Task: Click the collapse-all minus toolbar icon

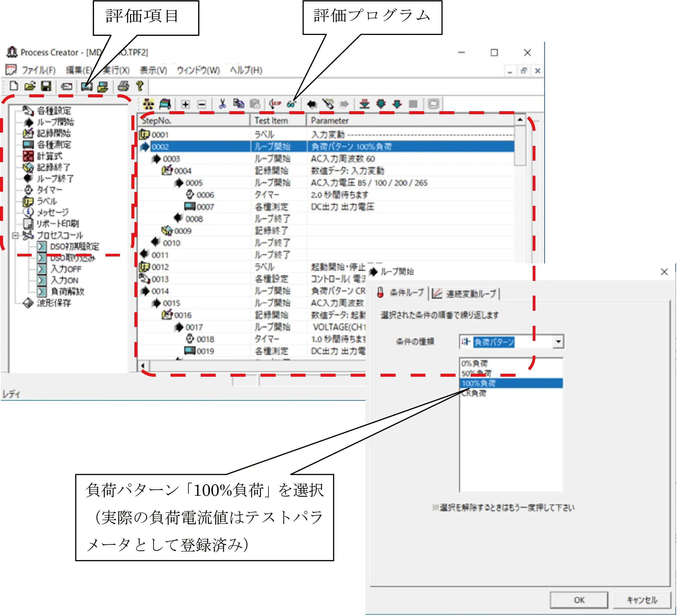Action: pos(202,104)
